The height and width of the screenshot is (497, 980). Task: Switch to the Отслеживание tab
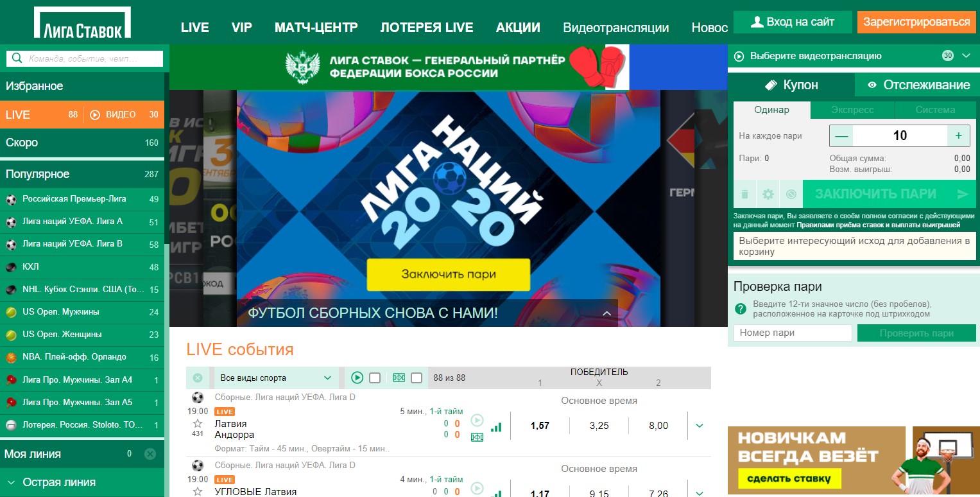(x=918, y=85)
